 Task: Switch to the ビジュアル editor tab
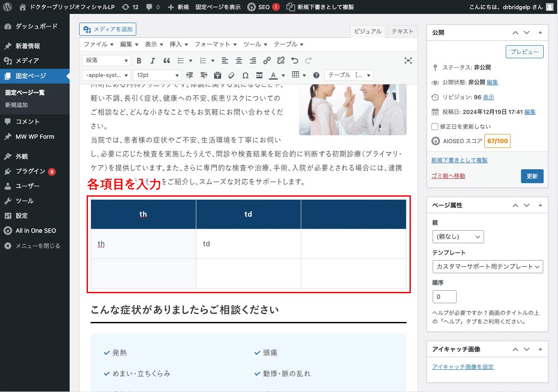click(x=368, y=31)
